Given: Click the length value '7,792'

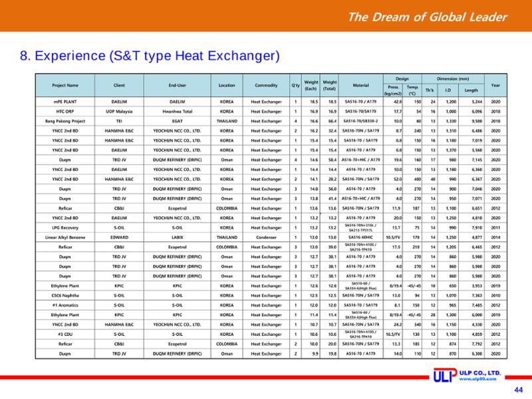Looking at the screenshot, I should 477,344.
